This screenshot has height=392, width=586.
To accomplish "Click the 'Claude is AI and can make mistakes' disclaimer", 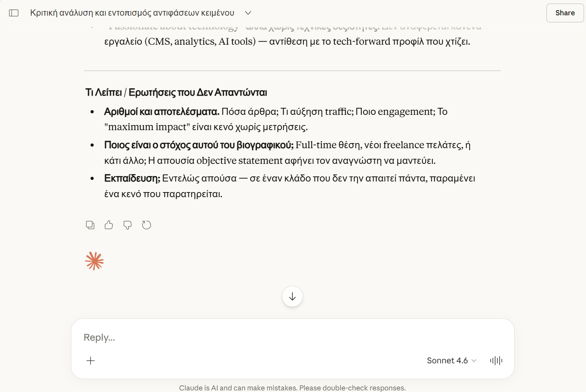I will [292, 388].
